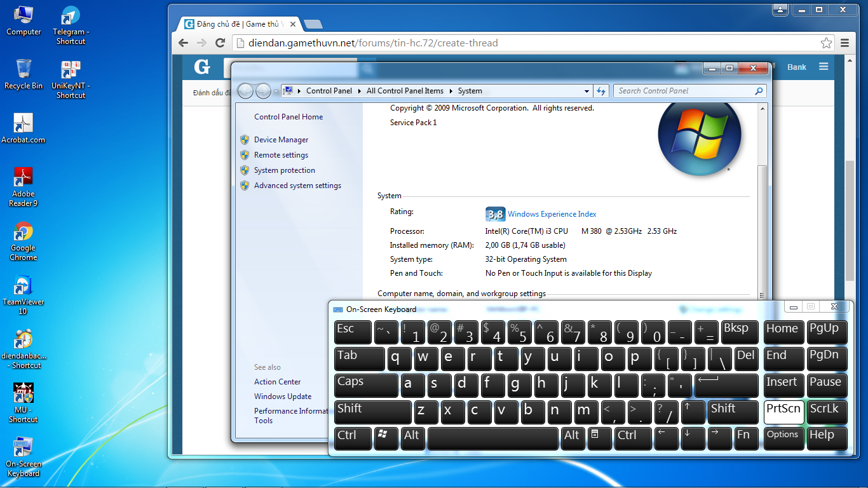Screen dimensions: 868x488
Task: Click Chrome's forward navigation arrow
Action: click(202, 43)
